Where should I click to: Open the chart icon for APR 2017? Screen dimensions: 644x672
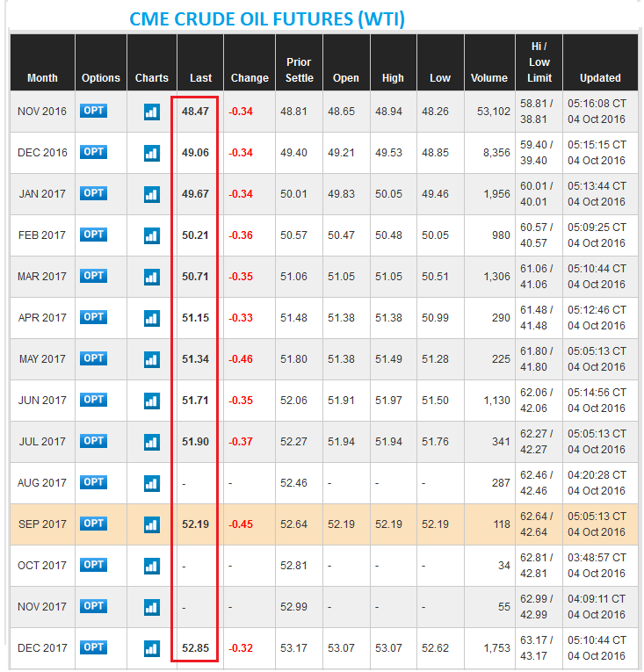tap(152, 318)
